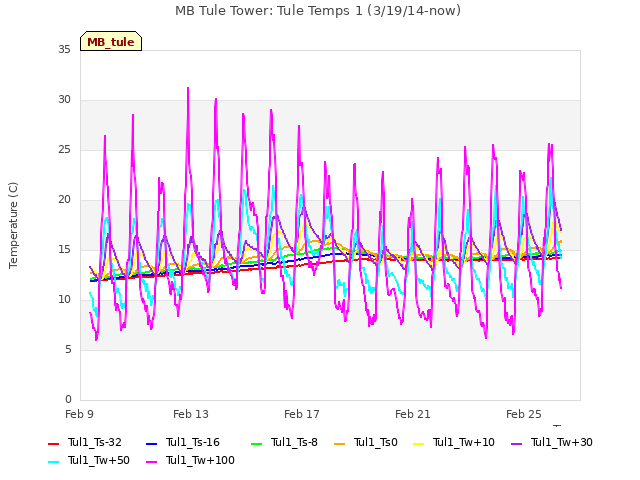Click the 15 y-axis tick label

pyautogui.click(x=64, y=249)
